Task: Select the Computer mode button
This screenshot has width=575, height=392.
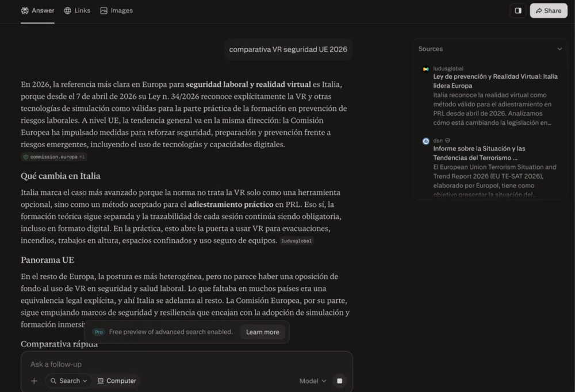Action: tap(117, 381)
